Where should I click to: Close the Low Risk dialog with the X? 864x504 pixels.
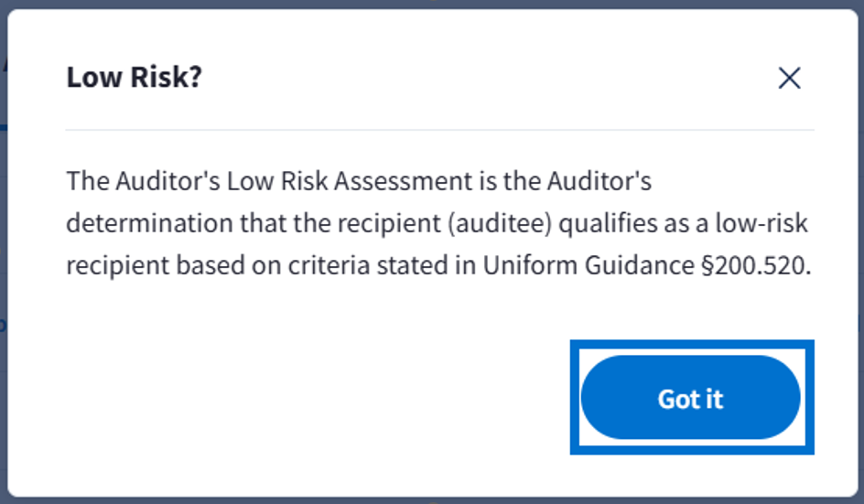[789, 78]
